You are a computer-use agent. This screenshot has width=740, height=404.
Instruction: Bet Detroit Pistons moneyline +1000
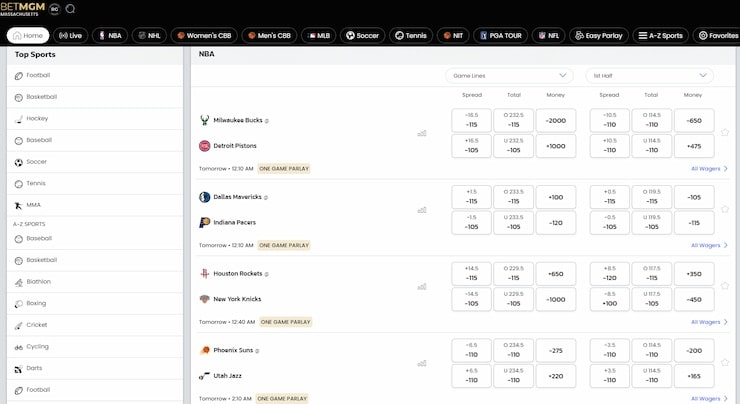pos(555,146)
